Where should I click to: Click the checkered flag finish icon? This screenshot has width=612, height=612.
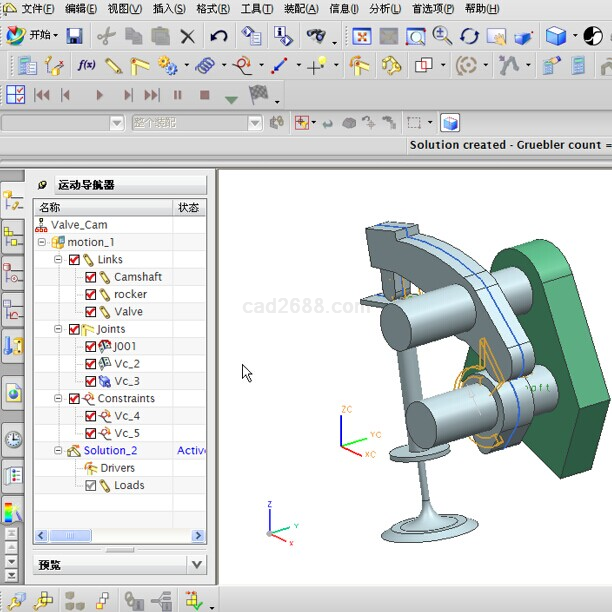click(258, 95)
